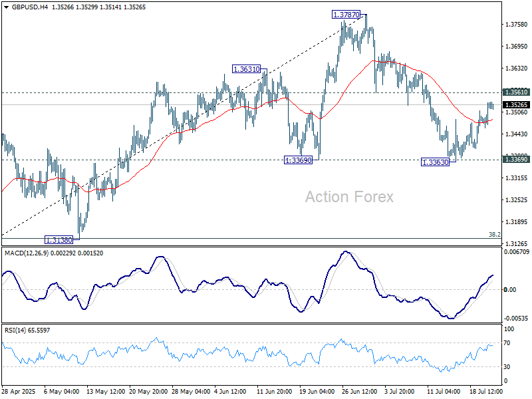Click the 1.36320 price axis value
Viewport: 532px width, 399px height.
pyautogui.click(x=517, y=68)
